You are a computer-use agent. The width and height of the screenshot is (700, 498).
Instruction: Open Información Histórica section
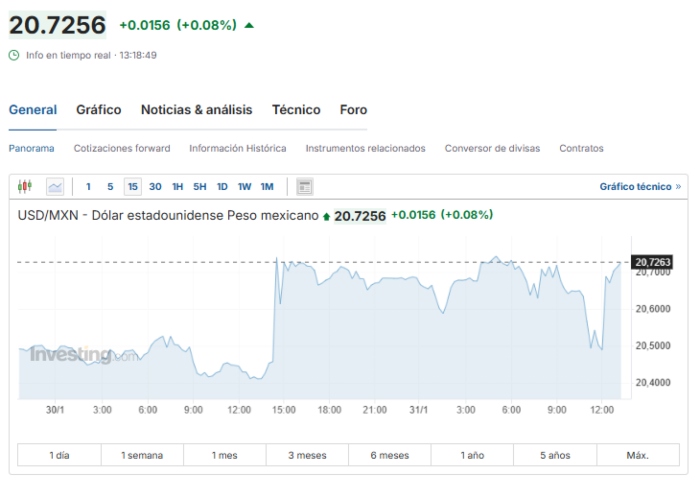pos(237,148)
